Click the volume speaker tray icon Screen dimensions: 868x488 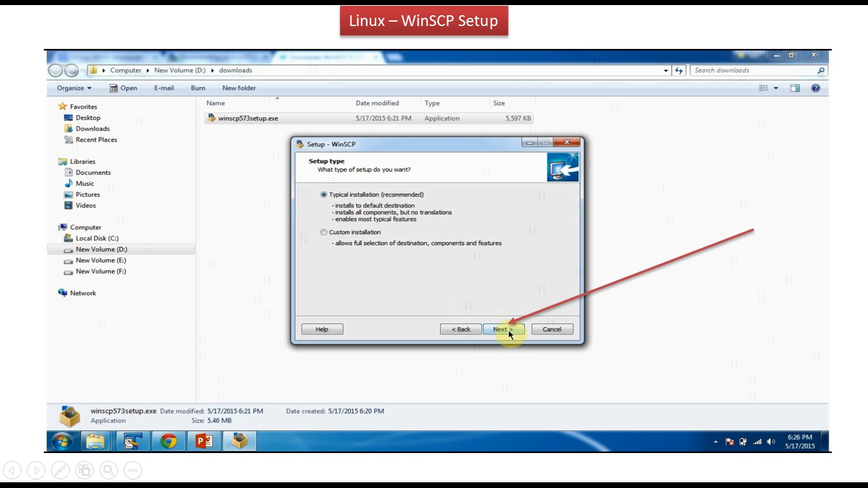point(771,442)
